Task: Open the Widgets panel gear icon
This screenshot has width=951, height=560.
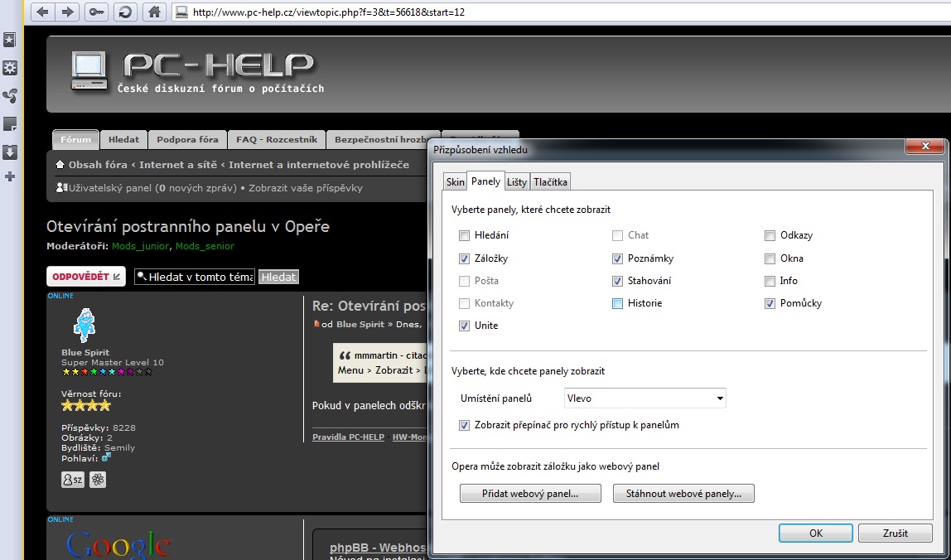Action: [10, 68]
